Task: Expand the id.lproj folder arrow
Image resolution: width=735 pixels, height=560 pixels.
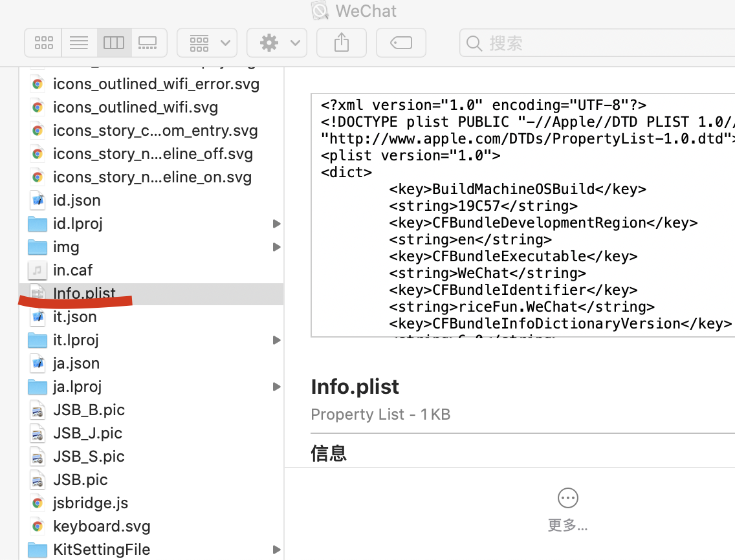Action: 276,224
